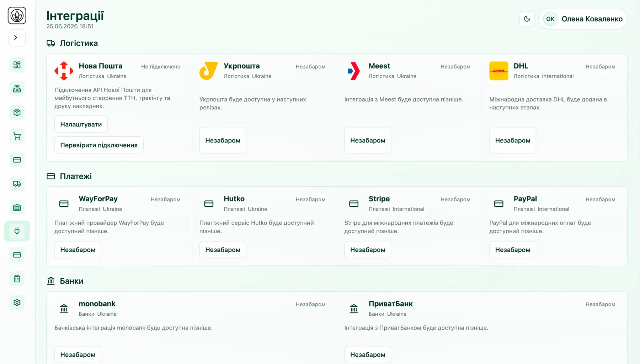
Task: Click the Не підключено status label
Action: 161,66
